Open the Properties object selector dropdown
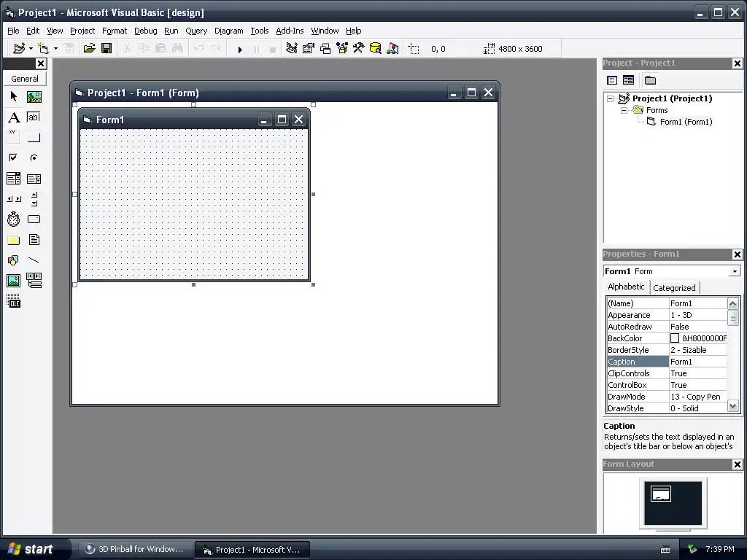 pos(735,271)
